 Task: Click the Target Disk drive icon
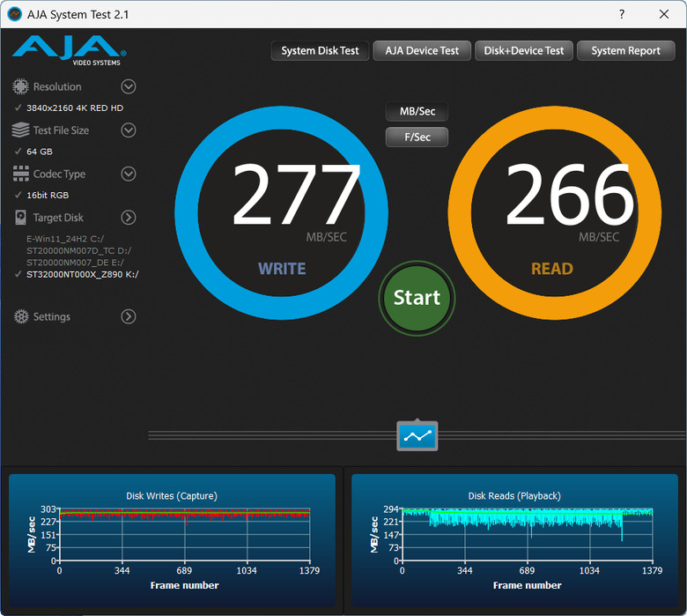pos(20,218)
